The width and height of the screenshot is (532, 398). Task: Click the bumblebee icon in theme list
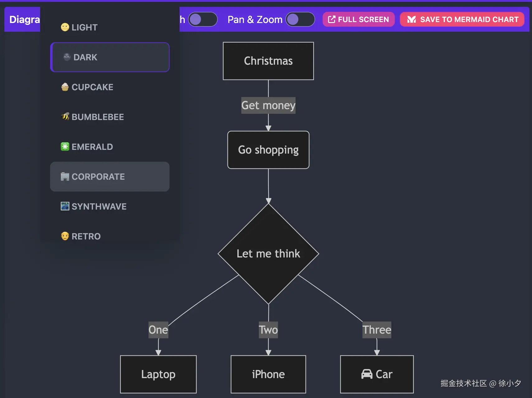click(65, 117)
